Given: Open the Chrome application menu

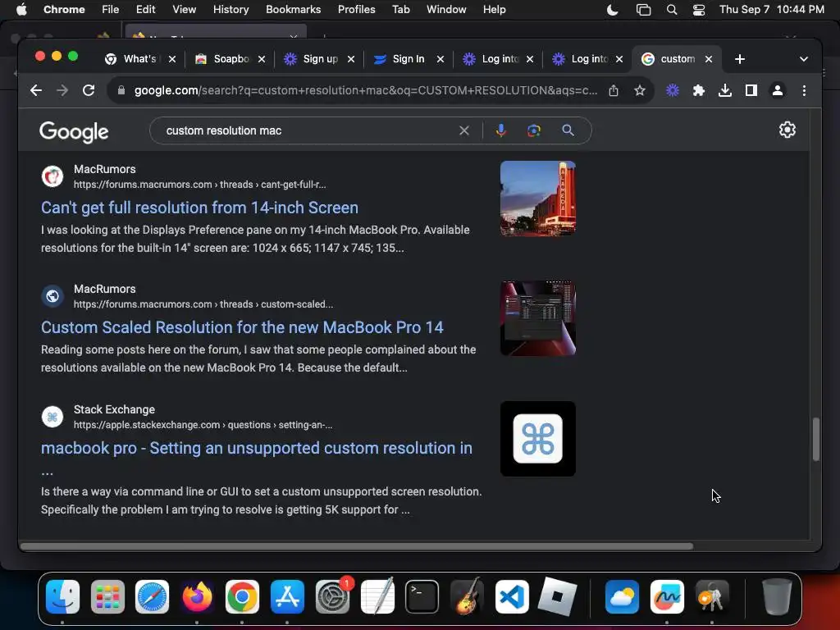Looking at the screenshot, I should pos(64,10).
